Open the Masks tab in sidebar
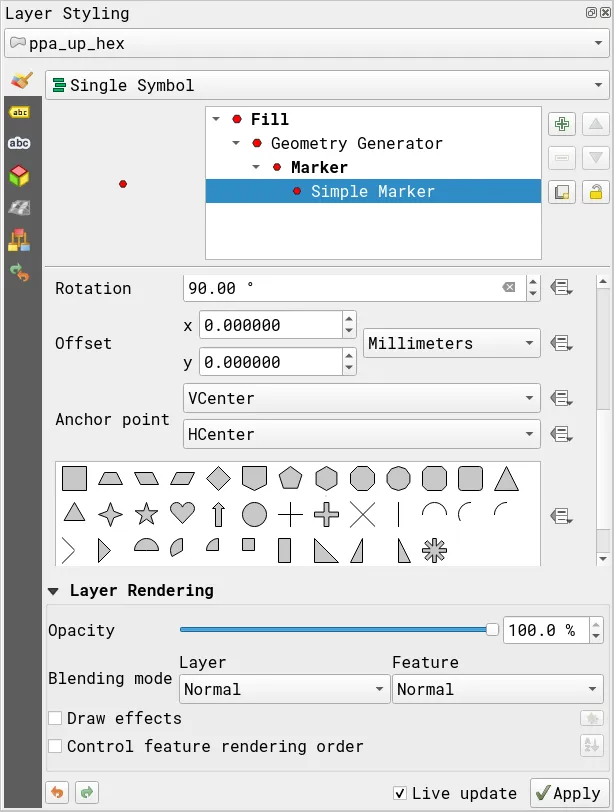The image size is (614, 812). [19, 143]
